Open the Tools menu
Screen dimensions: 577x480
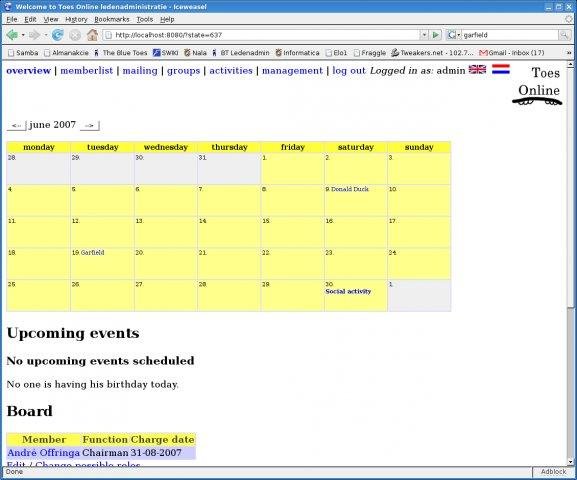pyautogui.click(x=145, y=19)
